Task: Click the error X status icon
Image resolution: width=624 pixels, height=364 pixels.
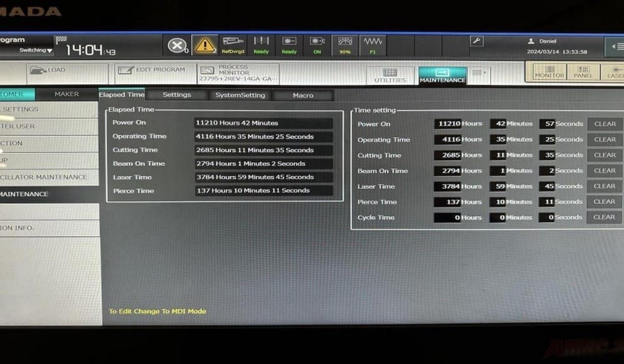Action: pos(177,45)
